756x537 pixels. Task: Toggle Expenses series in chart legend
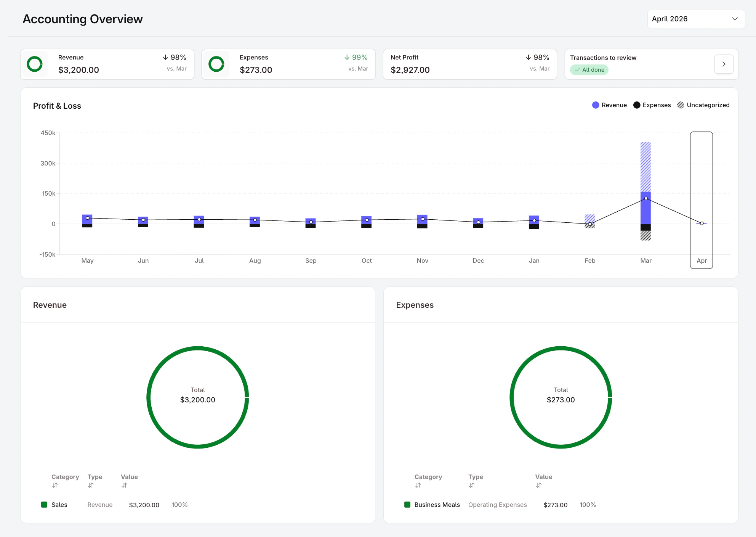(x=652, y=105)
